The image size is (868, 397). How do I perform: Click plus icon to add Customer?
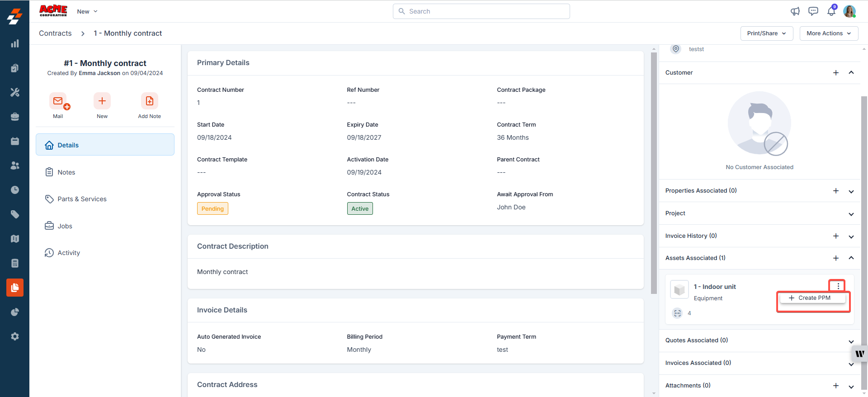point(835,73)
